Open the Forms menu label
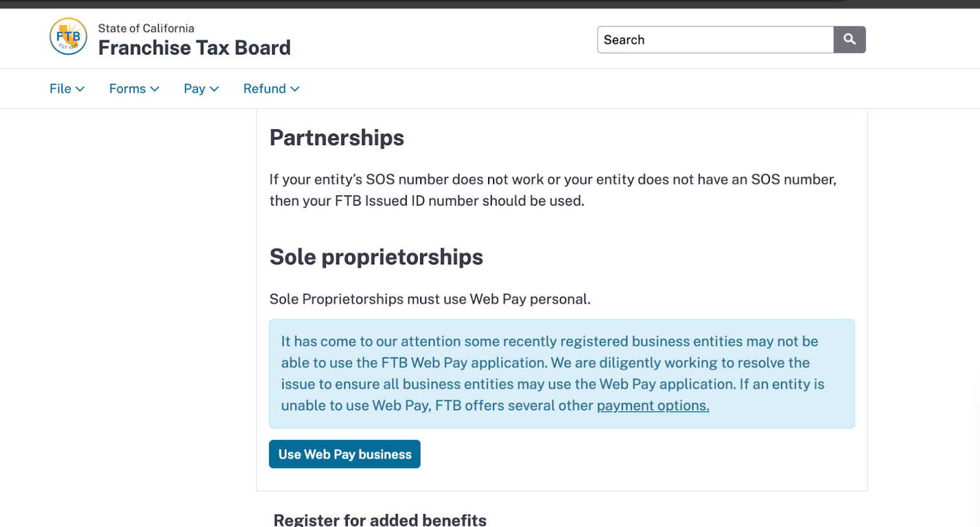Viewport: 980px width, 527px height. pos(127,89)
